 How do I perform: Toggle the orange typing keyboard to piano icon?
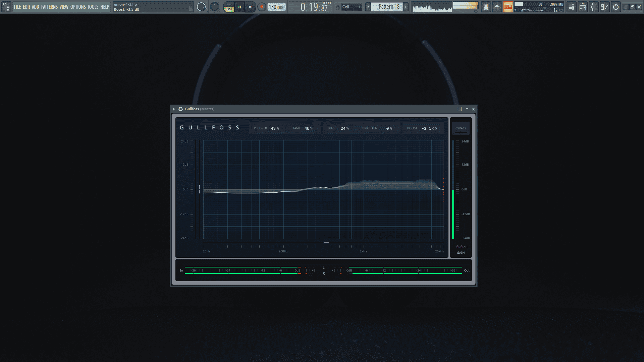(x=508, y=7)
